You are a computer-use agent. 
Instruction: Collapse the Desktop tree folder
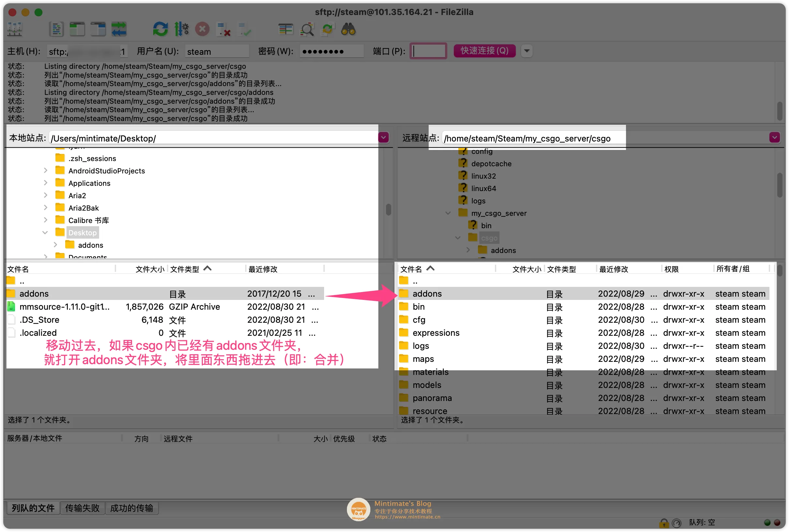[x=45, y=233]
